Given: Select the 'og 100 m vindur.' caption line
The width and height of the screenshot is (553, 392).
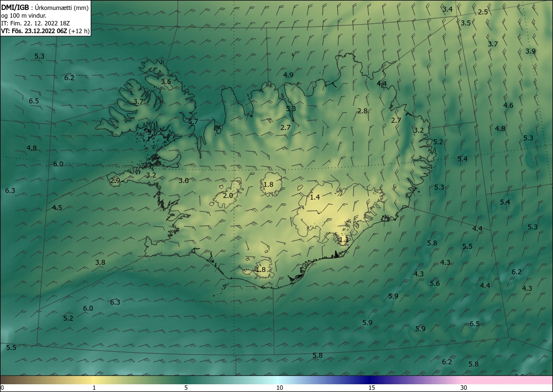Looking at the screenshot, I should click(24, 15).
